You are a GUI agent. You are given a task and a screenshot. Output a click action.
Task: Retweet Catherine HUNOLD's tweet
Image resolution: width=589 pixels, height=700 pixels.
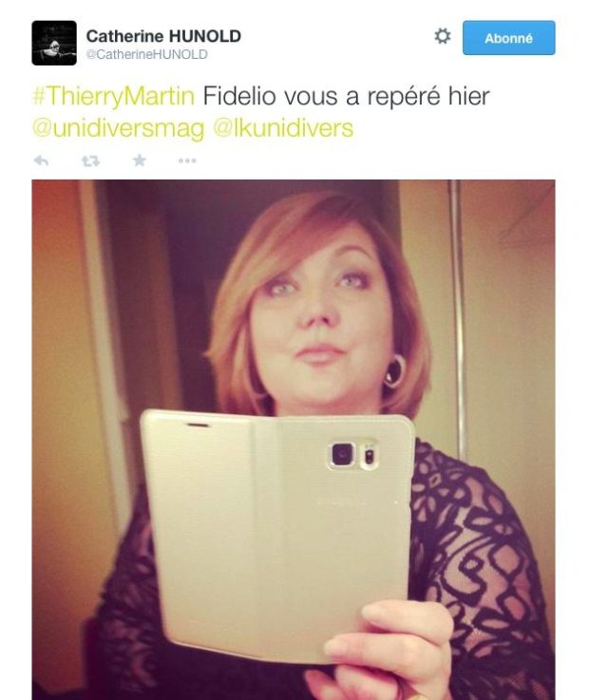tap(90, 161)
